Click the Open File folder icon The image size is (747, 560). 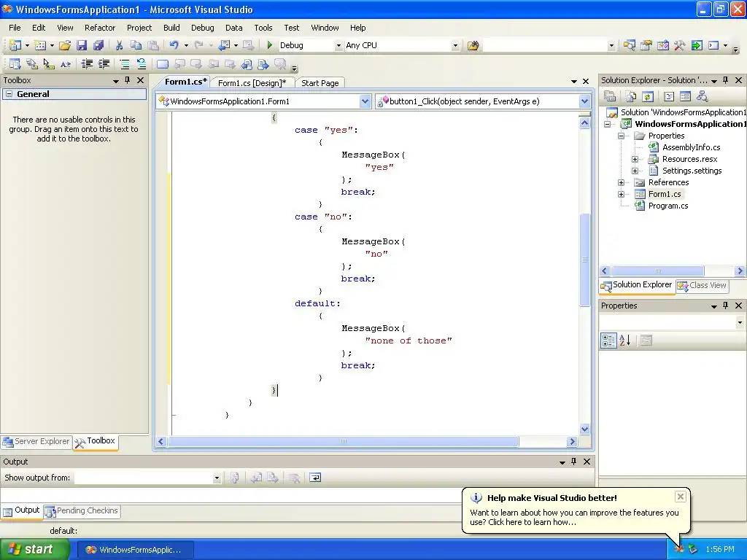tap(65, 45)
